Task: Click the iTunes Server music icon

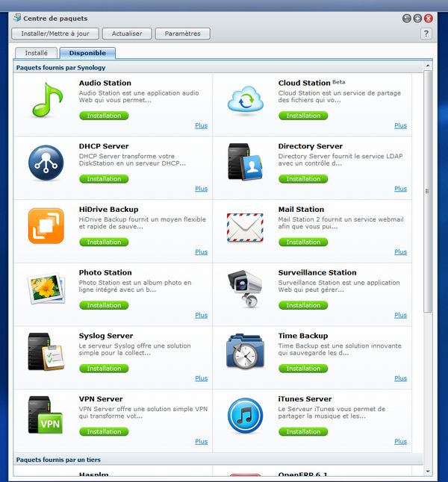Action: coord(245,416)
